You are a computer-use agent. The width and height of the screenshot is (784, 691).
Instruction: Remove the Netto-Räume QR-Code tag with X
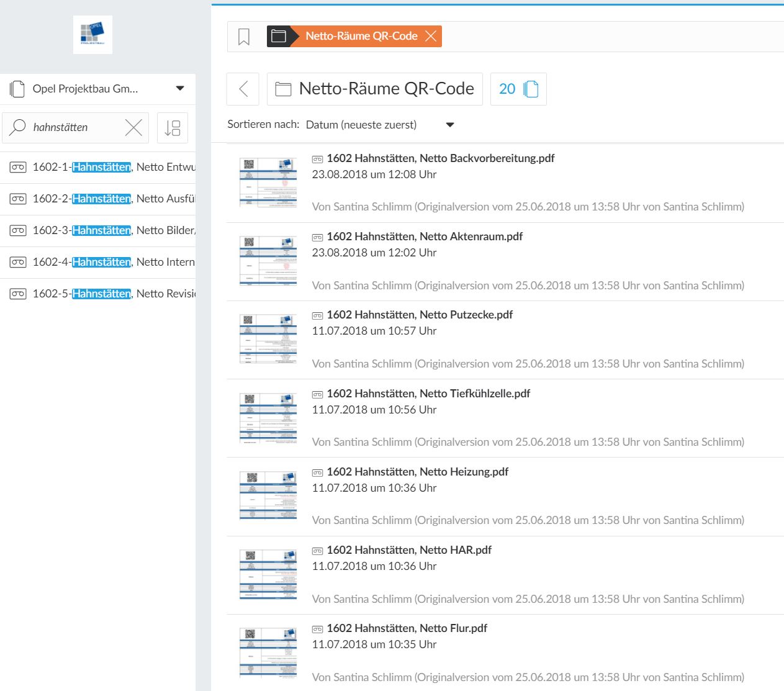pos(431,36)
